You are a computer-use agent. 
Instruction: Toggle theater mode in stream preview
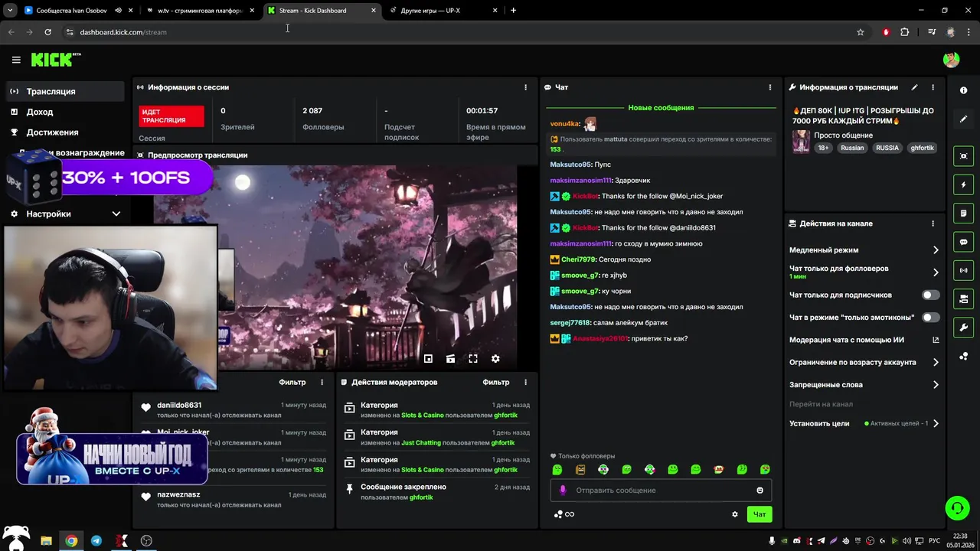(450, 358)
